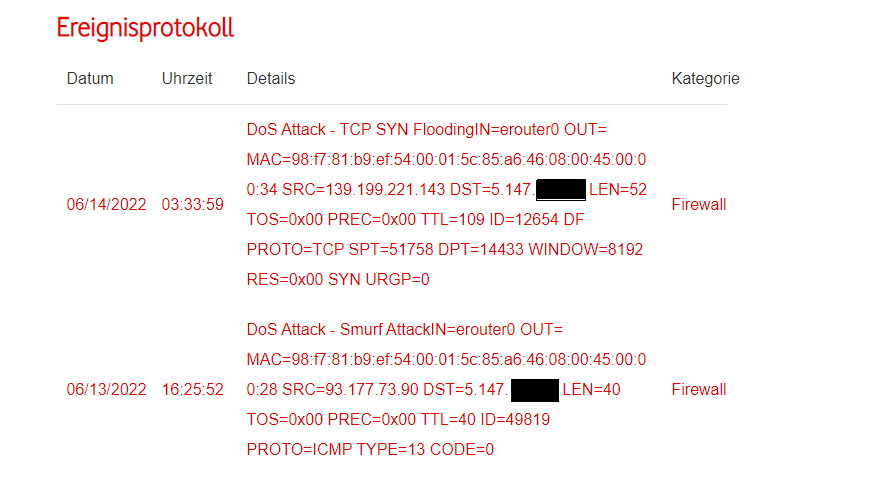
Task: Click the blacked-out IP next to LEN=52
Action: coord(561,190)
